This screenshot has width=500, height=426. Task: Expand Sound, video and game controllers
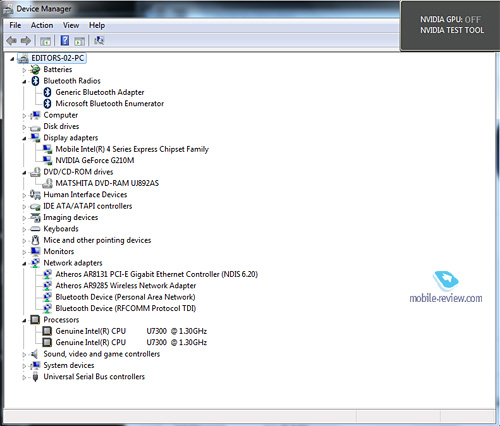pyautogui.click(x=24, y=355)
